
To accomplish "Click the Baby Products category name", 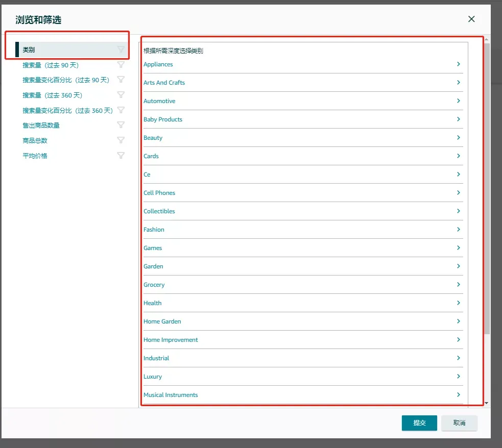I will (162, 119).
